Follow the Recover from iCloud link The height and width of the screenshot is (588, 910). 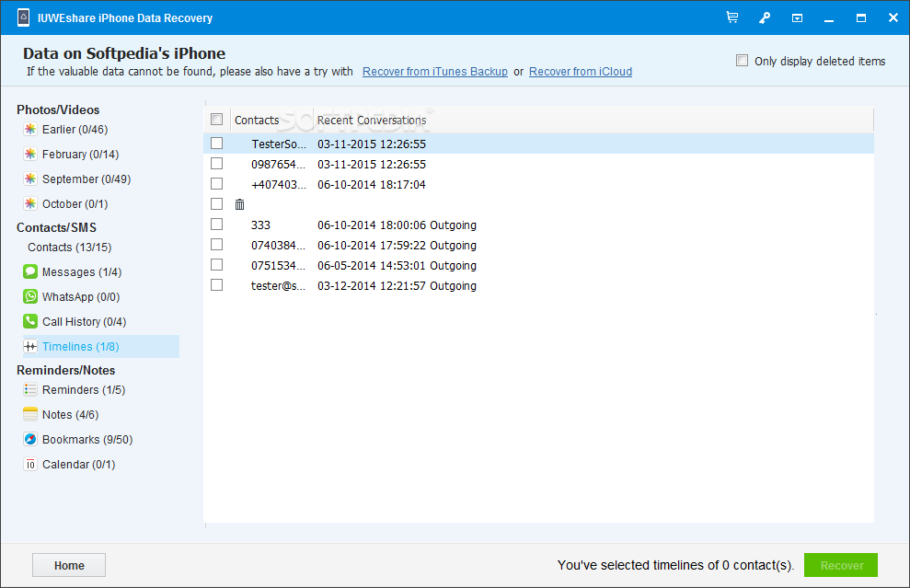coord(581,72)
